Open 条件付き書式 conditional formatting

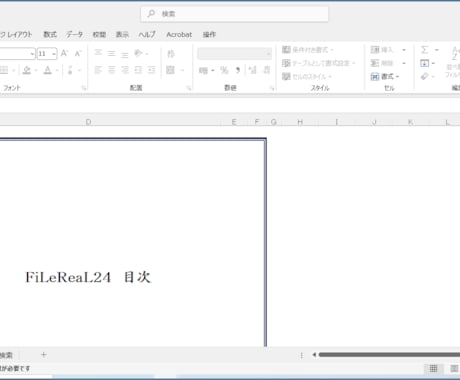307,50
